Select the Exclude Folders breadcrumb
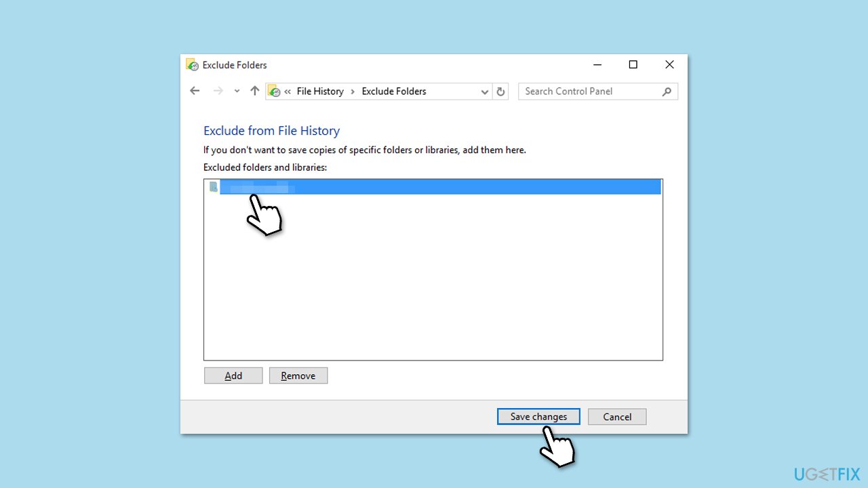868x488 pixels. [394, 91]
